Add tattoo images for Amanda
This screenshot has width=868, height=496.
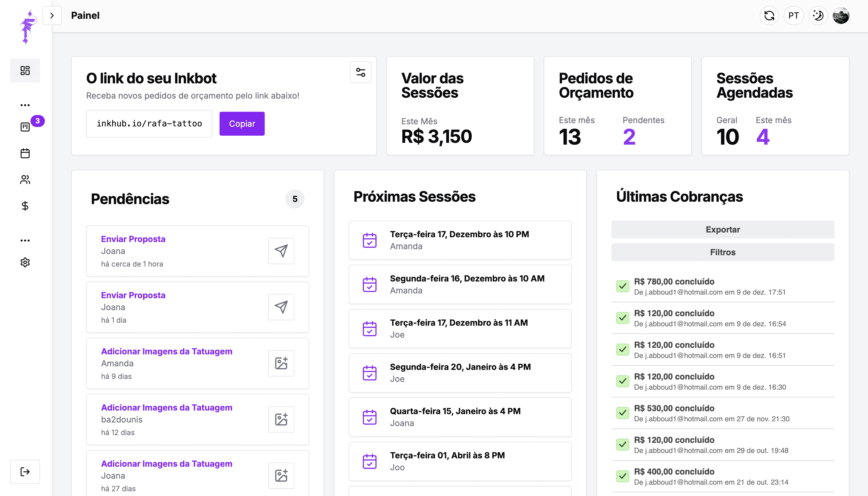pyautogui.click(x=281, y=363)
